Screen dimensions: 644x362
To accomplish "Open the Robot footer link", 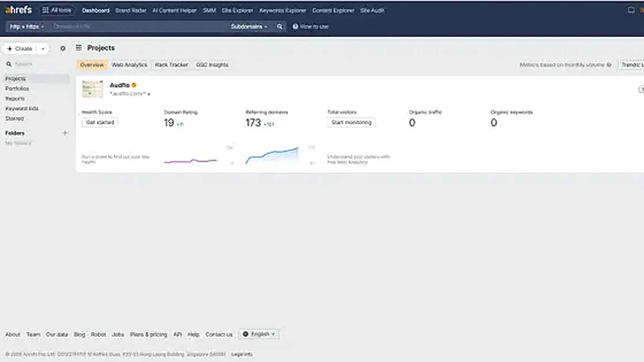I will click(x=98, y=334).
